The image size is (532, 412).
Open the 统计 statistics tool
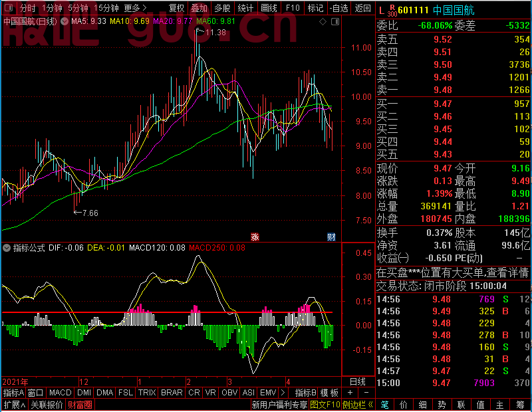(245, 8)
